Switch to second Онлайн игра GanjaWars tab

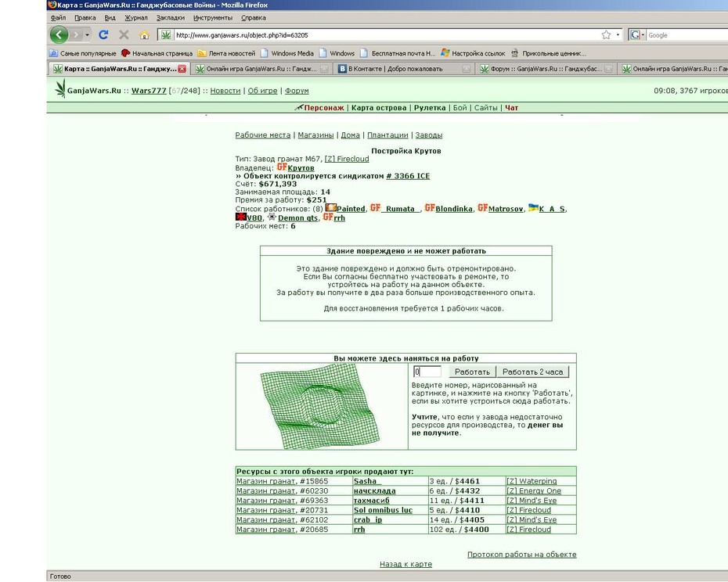673,69
